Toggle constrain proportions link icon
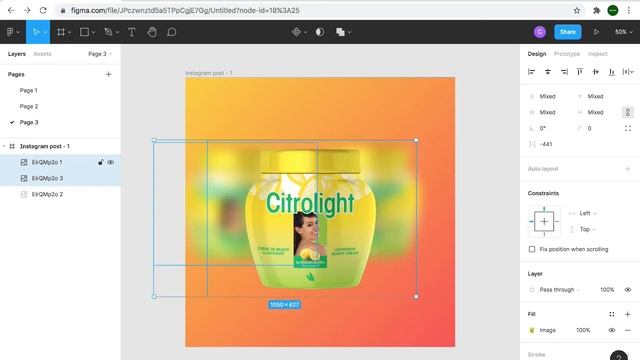 point(628,112)
